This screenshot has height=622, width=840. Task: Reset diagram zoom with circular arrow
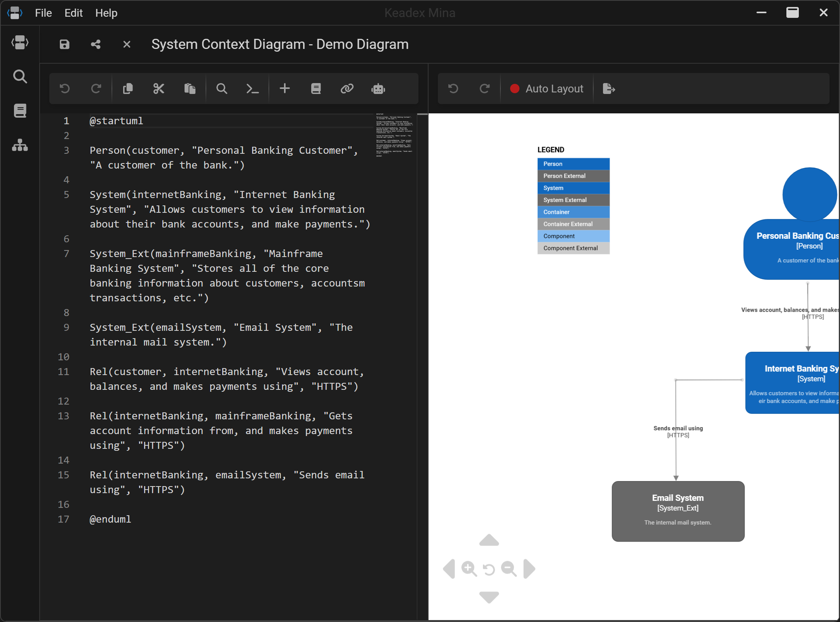click(489, 569)
